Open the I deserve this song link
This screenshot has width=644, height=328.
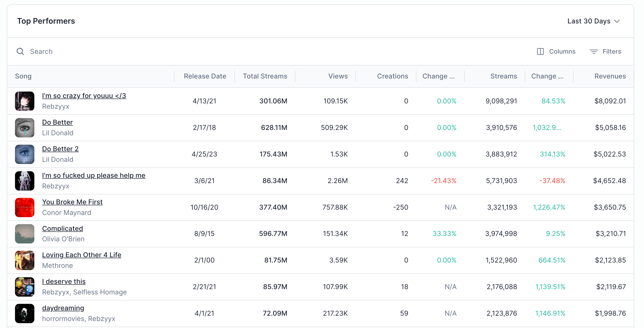pos(63,281)
